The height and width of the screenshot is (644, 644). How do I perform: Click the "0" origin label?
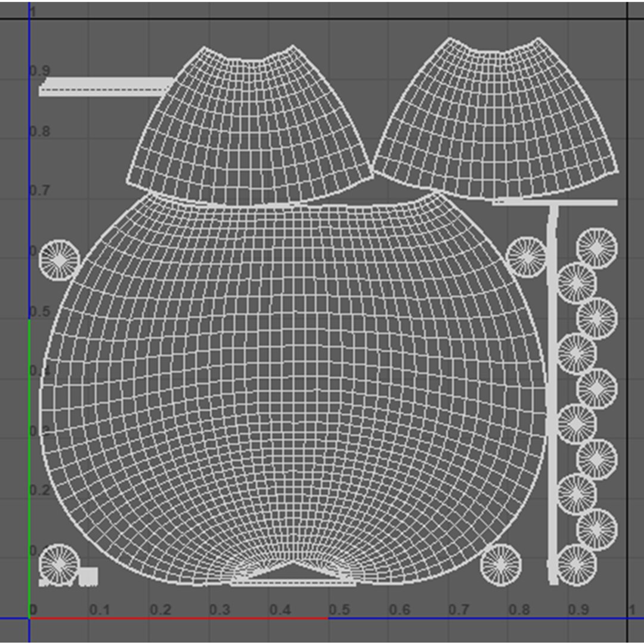33,609
